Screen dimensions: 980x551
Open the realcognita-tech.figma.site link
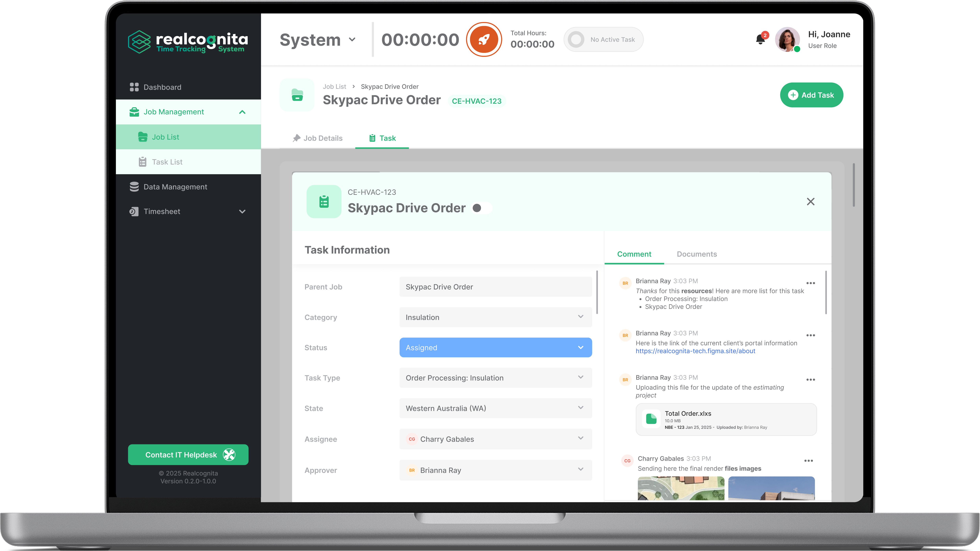[x=695, y=351]
